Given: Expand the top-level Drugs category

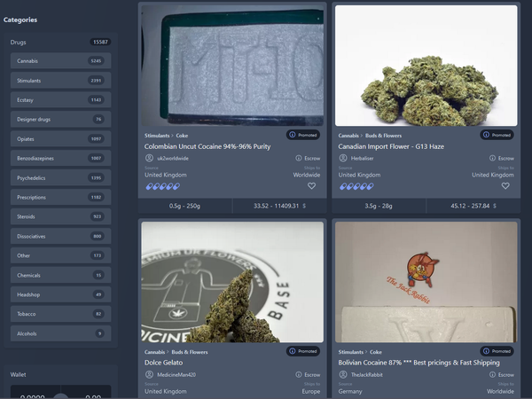Looking at the screenshot, I should [60, 42].
